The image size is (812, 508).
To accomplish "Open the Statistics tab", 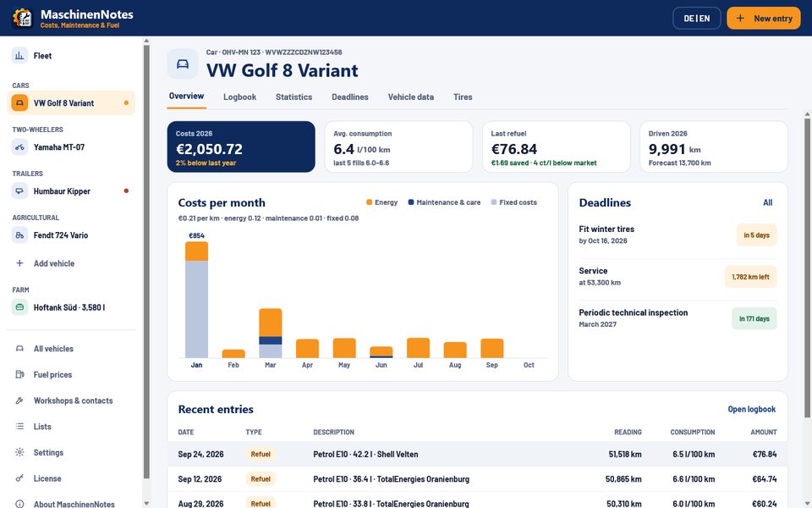I will coord(294,97).
